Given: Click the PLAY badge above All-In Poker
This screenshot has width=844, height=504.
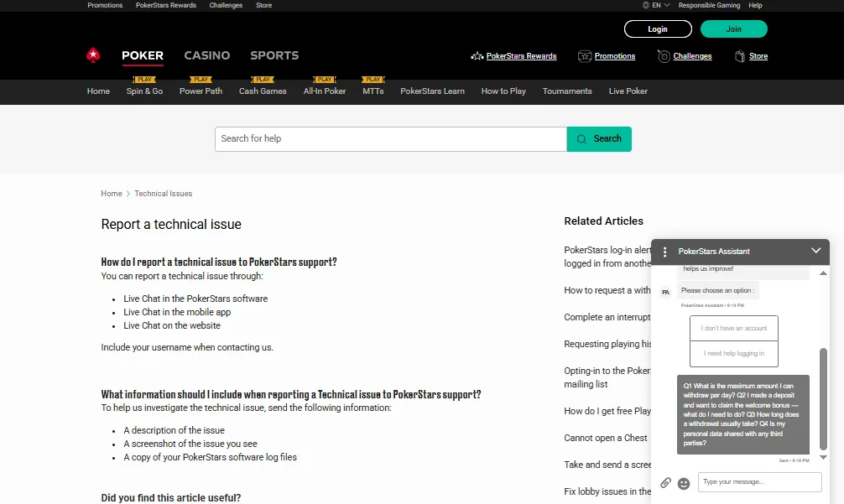Looking at the screenshot, I should tap(325, 79).
